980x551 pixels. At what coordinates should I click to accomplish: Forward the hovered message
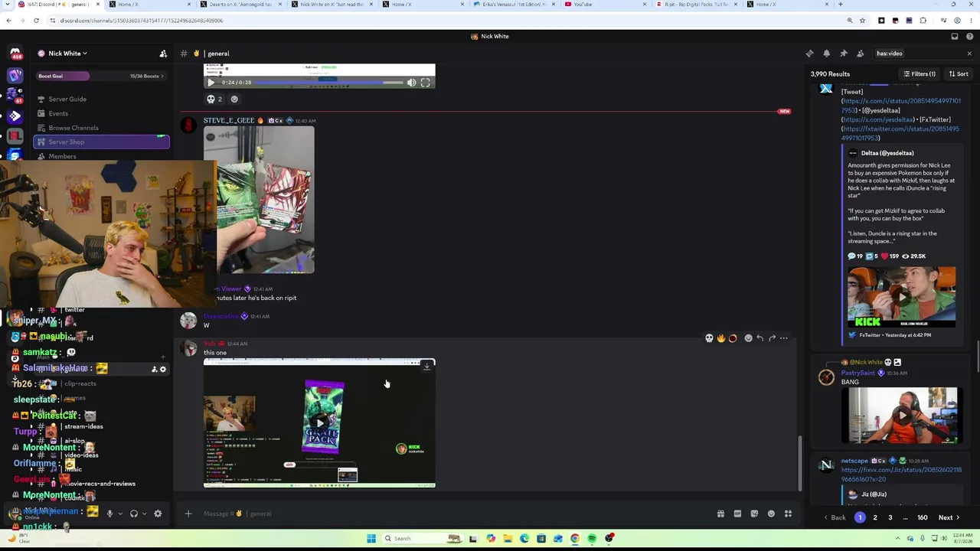click(772, 338)
